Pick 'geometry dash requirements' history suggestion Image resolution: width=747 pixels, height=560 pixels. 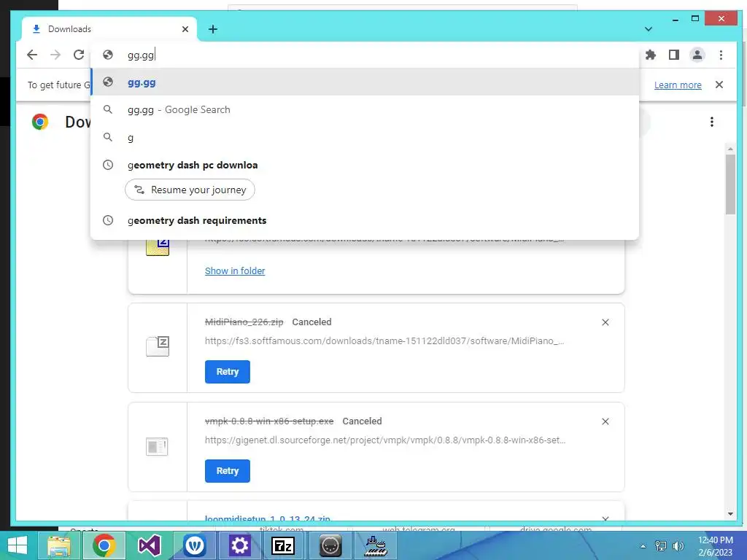point(365,220)
